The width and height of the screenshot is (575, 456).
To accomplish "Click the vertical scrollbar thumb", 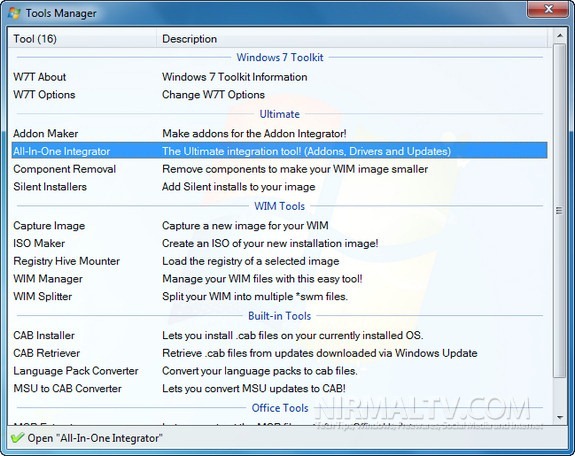I will [560, 210].
